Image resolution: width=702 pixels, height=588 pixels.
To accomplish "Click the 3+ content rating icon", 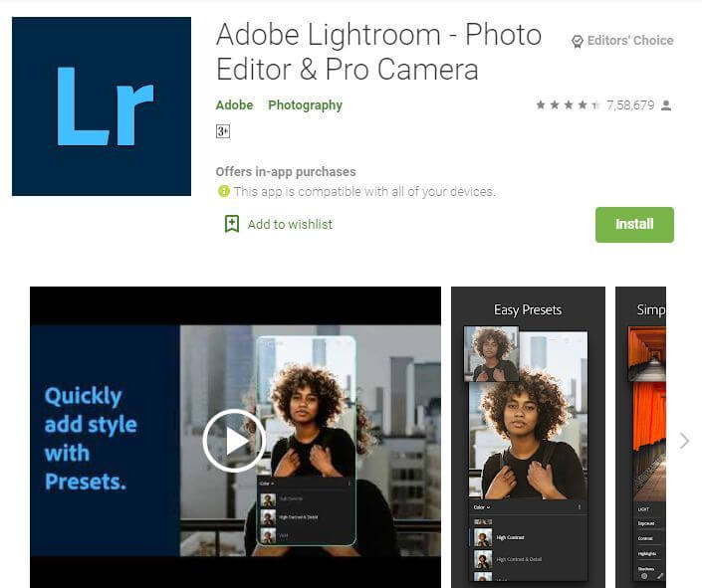I will tap(223, 131).
